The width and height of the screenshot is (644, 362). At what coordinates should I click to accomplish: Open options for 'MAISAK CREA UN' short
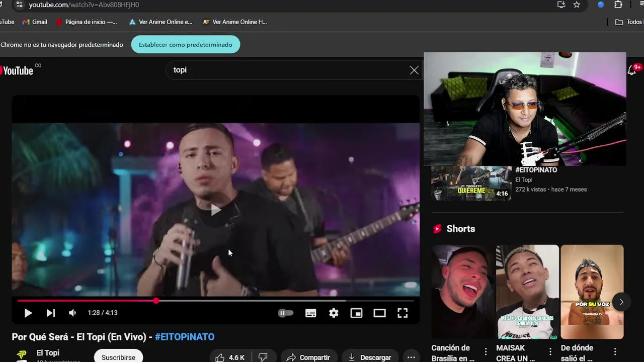pos(550,351)
